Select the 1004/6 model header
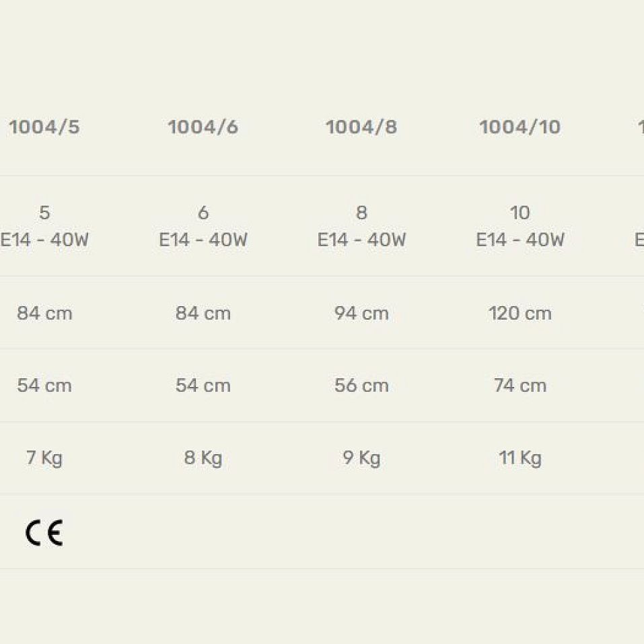This screenshot has height=644, width=644. 203,127
